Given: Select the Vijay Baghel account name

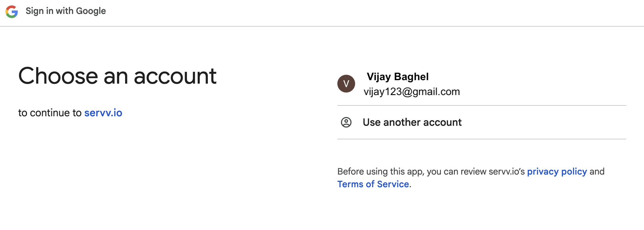Looking at the screenshot, I should 398,77.
